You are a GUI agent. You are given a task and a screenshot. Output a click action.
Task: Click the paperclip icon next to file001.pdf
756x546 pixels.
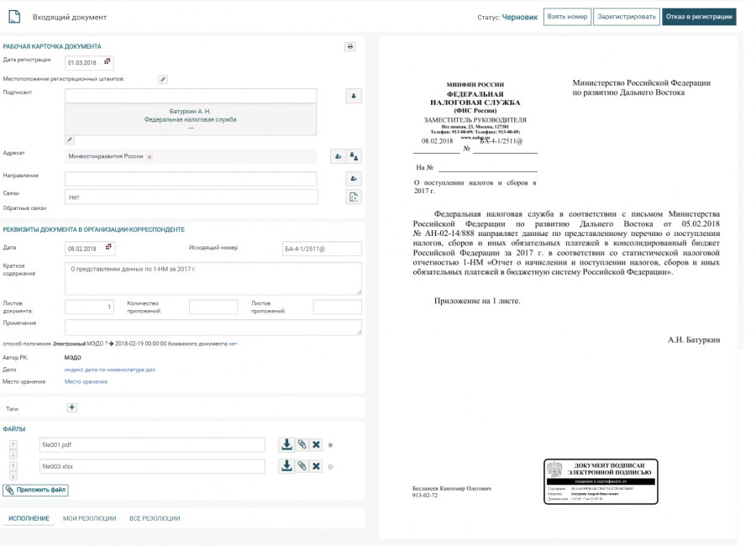click(301, 444)
